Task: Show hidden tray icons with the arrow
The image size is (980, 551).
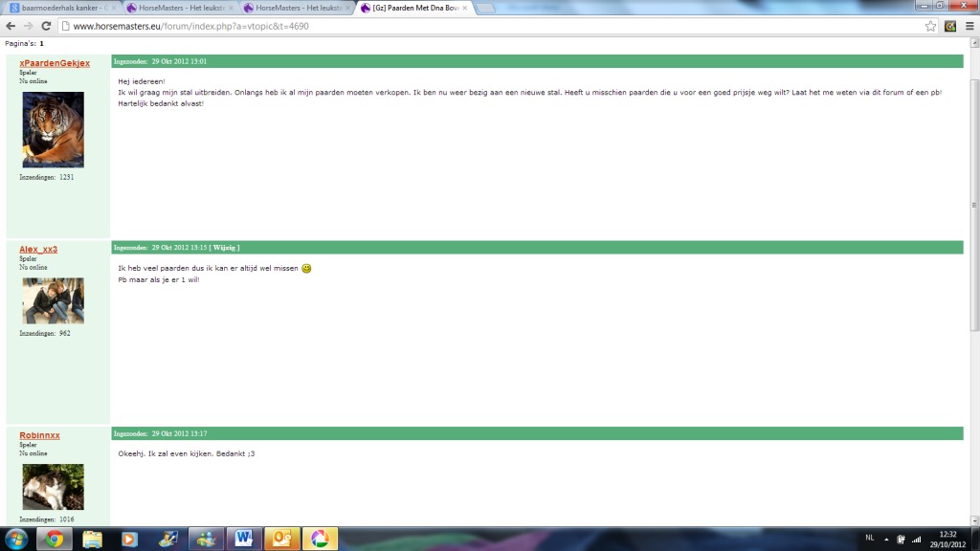Action: point(886,540)
